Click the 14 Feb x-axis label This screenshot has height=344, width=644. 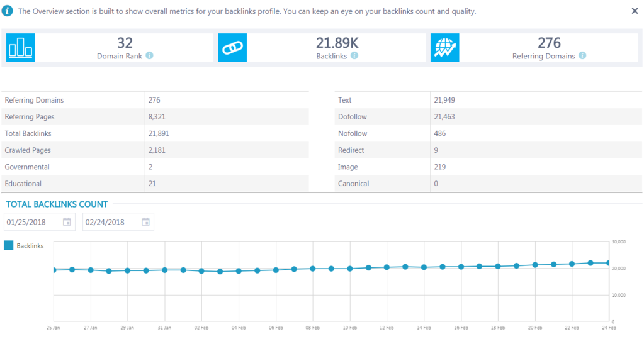pyautogui.click(x=424, y=328)
